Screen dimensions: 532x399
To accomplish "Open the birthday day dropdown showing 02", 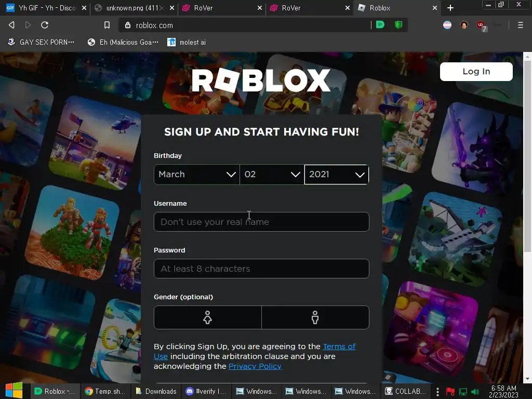I will (272, 175).
